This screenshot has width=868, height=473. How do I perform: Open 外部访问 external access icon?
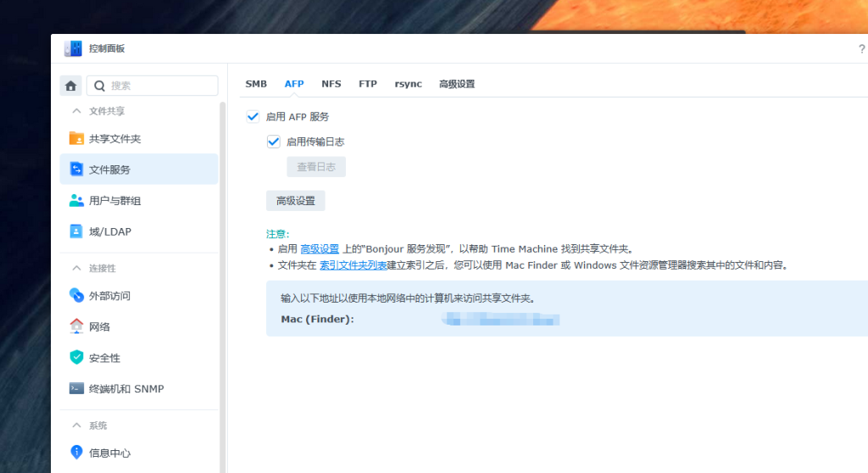tap(77, 296)
